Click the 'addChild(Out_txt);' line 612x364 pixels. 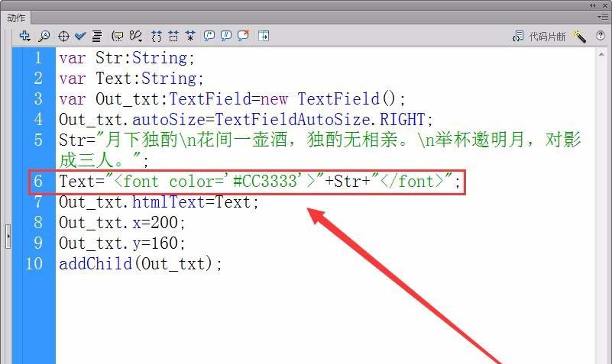(x=141, y=264)
